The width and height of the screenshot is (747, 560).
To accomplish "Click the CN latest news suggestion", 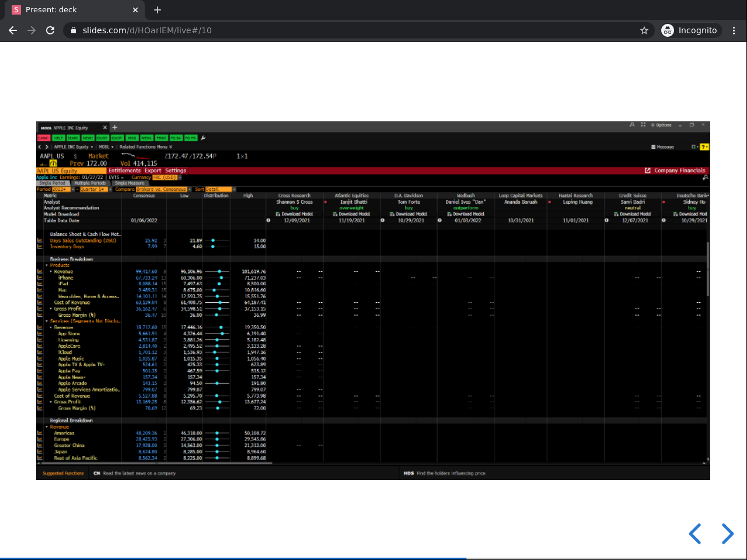I will click(135, 474).
